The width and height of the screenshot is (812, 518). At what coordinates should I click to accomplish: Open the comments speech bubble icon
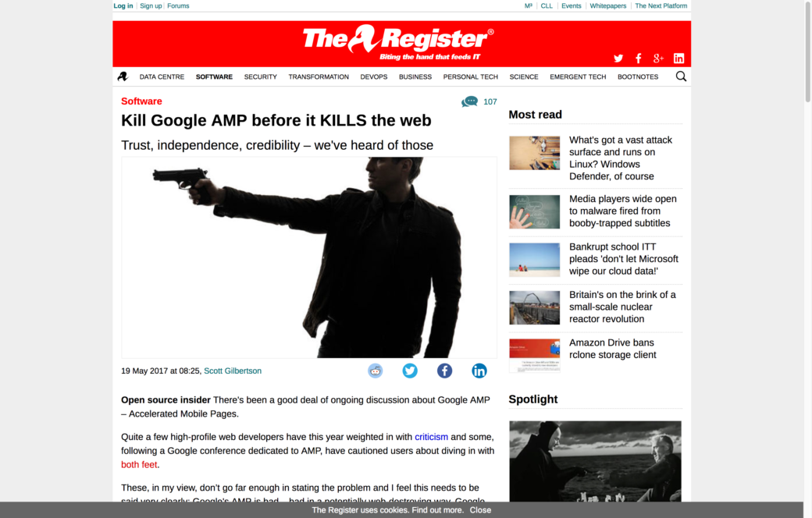(x=469, y=101)
